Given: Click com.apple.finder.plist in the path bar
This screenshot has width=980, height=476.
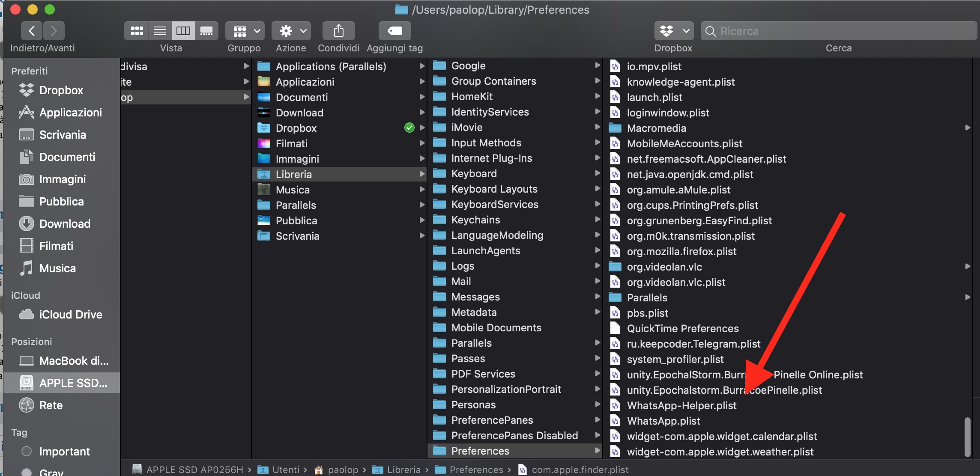Looking at the screenshot, I should [x=573, y=470].
